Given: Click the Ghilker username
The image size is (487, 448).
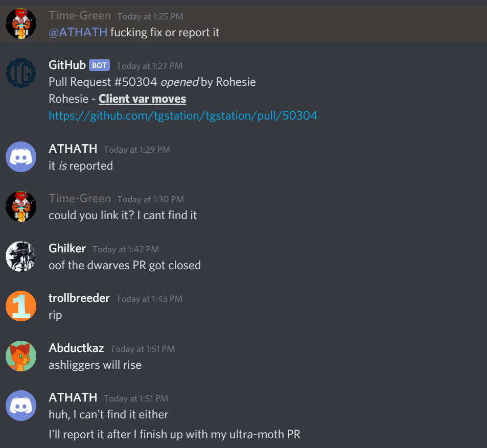Looking at the screenshot, I should point(67,248).
